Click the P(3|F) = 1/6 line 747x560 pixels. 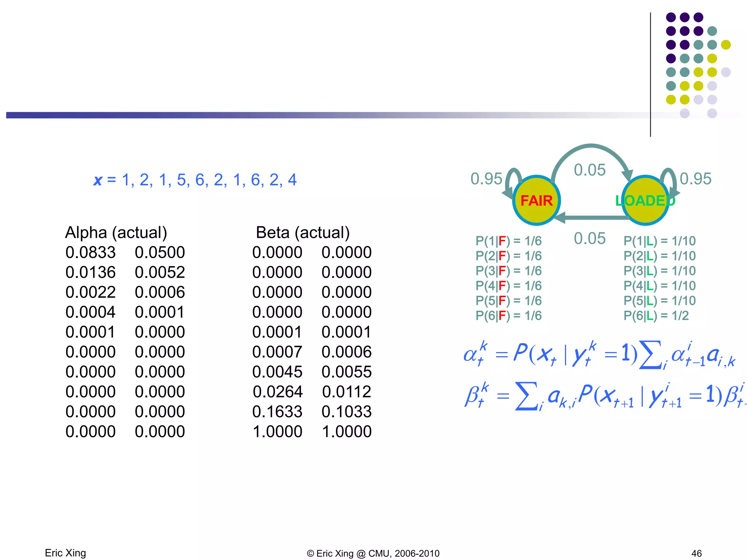pyautogui.click(x=508, y=271)
